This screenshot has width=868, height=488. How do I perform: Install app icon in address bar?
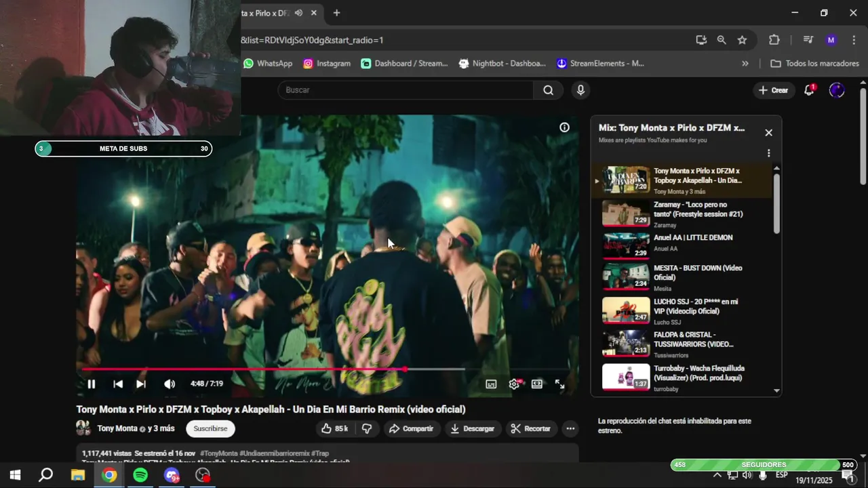point(701,40)
